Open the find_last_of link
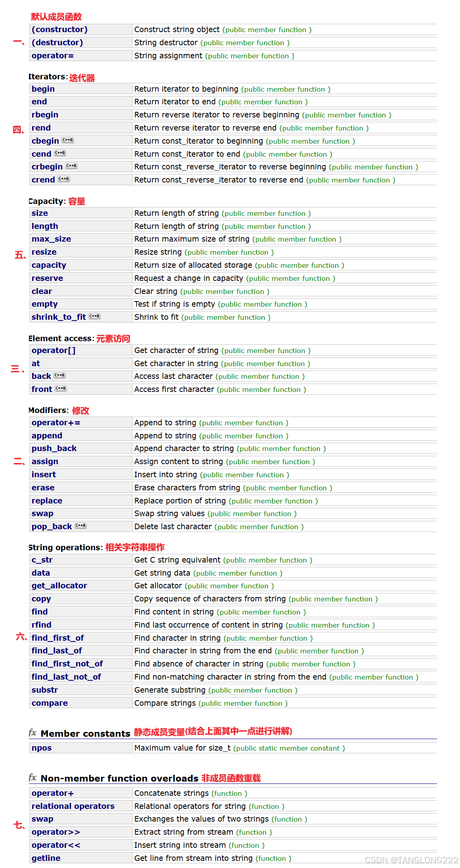Viewport: 460px width, 868px height. [57, 651]
